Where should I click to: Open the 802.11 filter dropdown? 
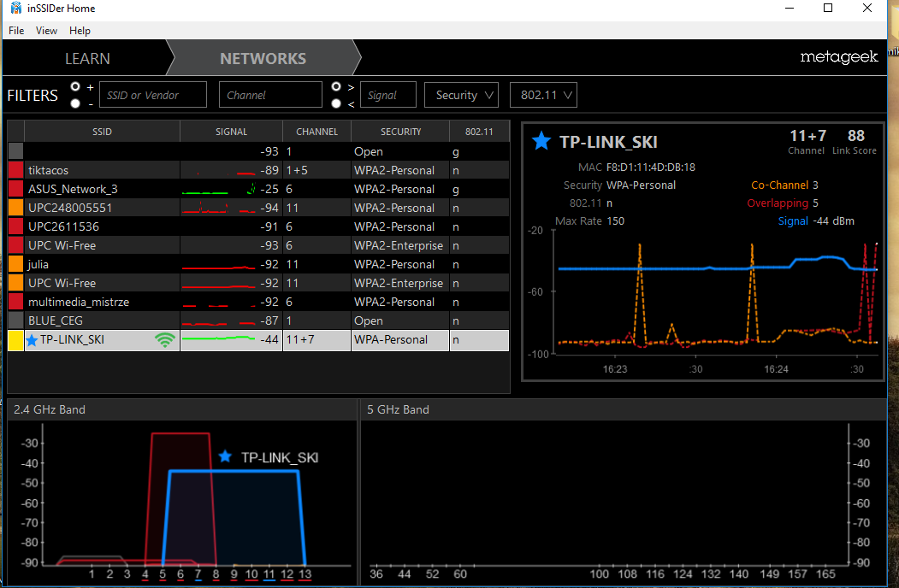coord(543,95)
